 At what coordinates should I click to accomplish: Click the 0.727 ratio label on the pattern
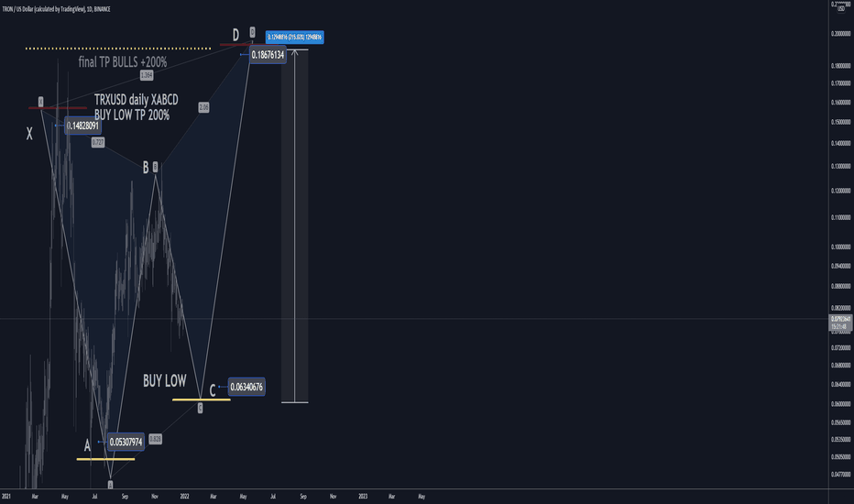pos(97,142)
